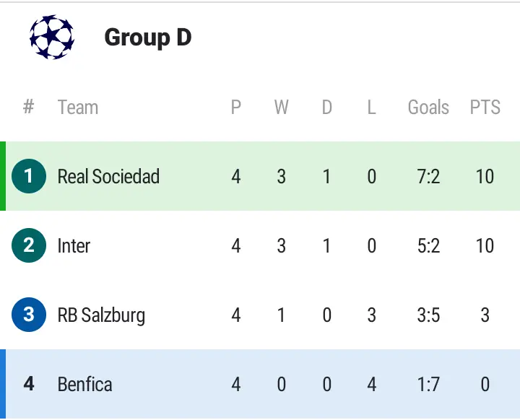The image size is (520, 420).
Task: Click the rank 2 circle badge
Action: pos(29,245)
